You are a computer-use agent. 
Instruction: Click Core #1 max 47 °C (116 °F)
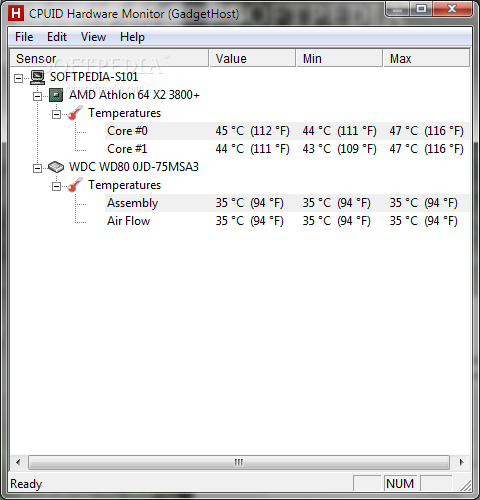coord(427,149)
